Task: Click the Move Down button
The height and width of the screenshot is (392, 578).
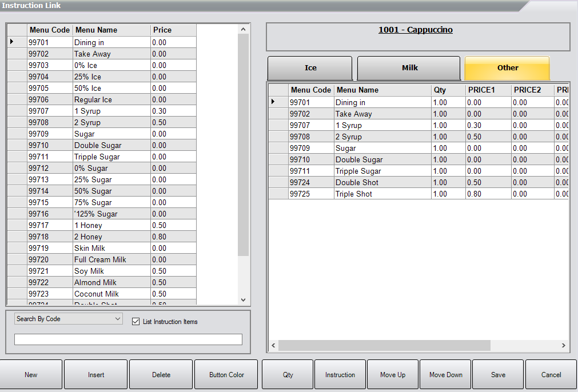Action: [x=445, y=375]
